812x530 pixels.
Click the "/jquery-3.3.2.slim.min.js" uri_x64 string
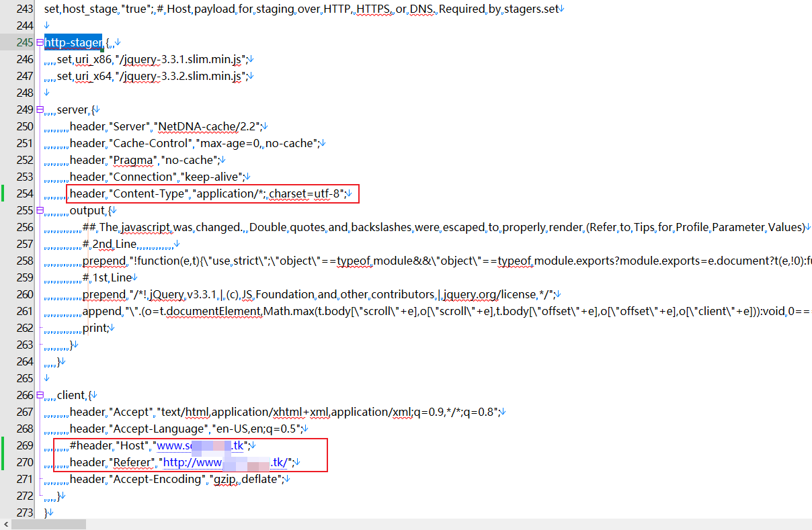(x=181, y=76)
